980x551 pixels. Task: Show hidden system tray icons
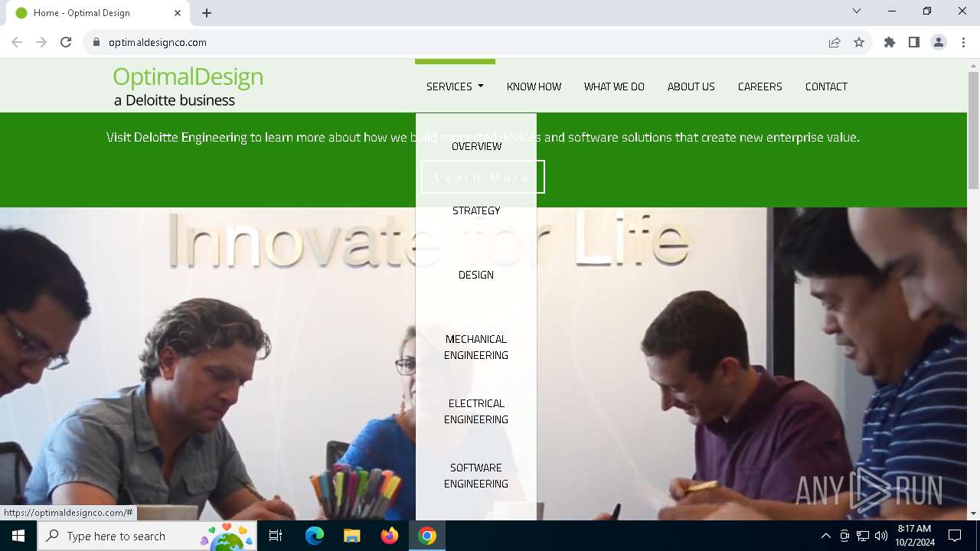[x=825, y=536]
